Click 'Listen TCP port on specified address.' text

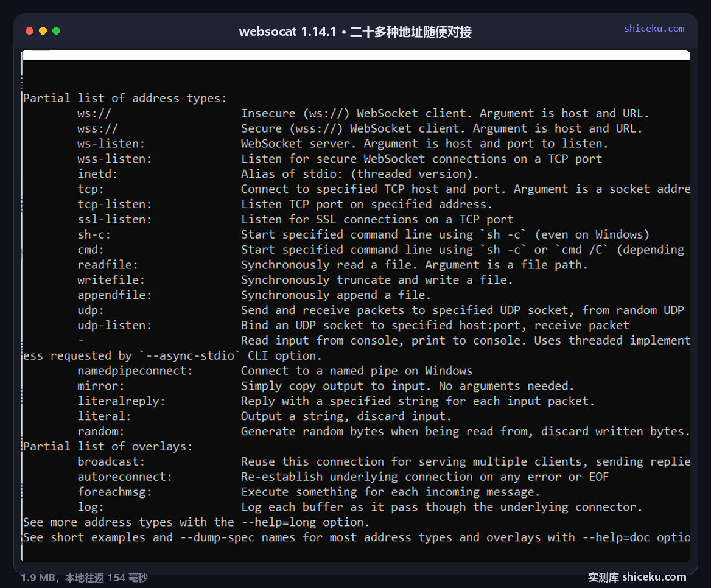[367, 205]
